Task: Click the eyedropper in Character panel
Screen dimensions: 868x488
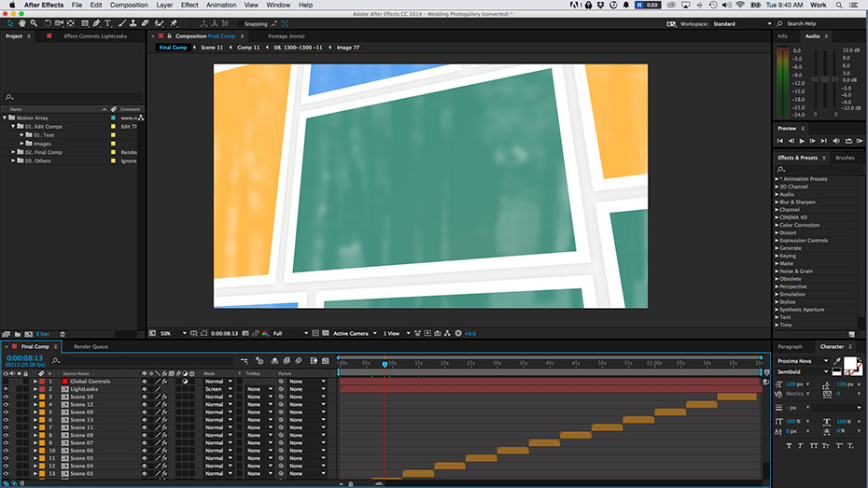Action: point(837,361)
